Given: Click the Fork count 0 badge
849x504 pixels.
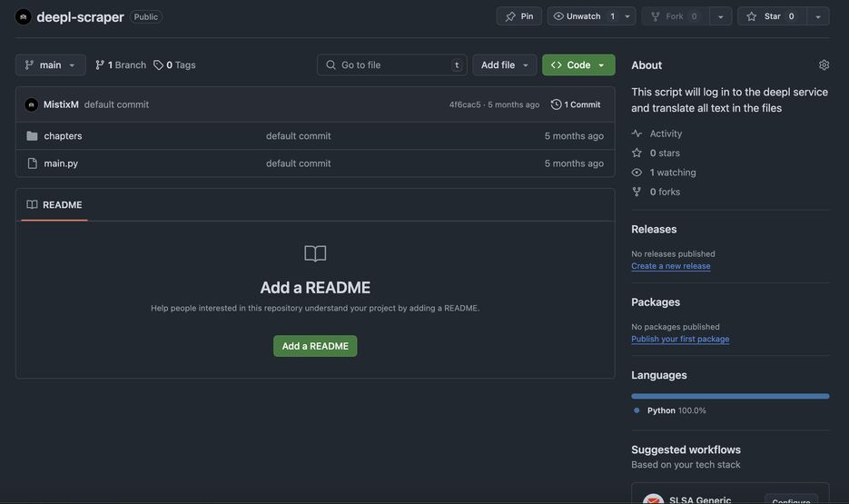Looking at the screenshot, I should click(x=694, y=16).
